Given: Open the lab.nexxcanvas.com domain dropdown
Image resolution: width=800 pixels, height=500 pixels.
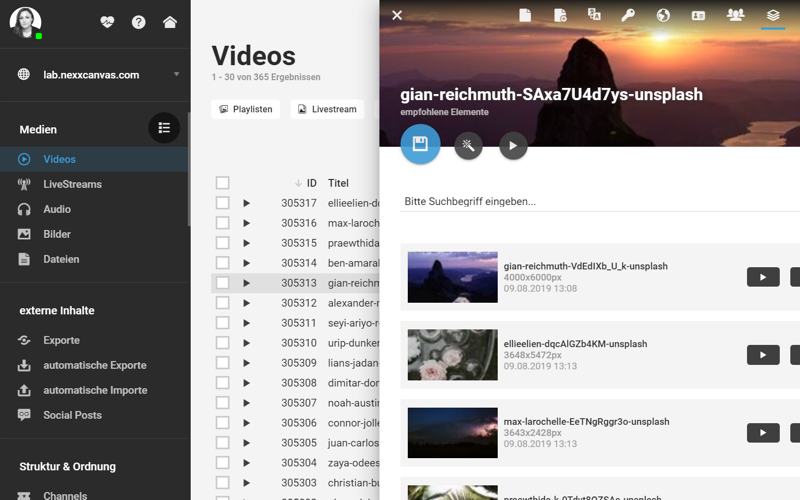Looking at the screenshot, I should pos(97,74).
